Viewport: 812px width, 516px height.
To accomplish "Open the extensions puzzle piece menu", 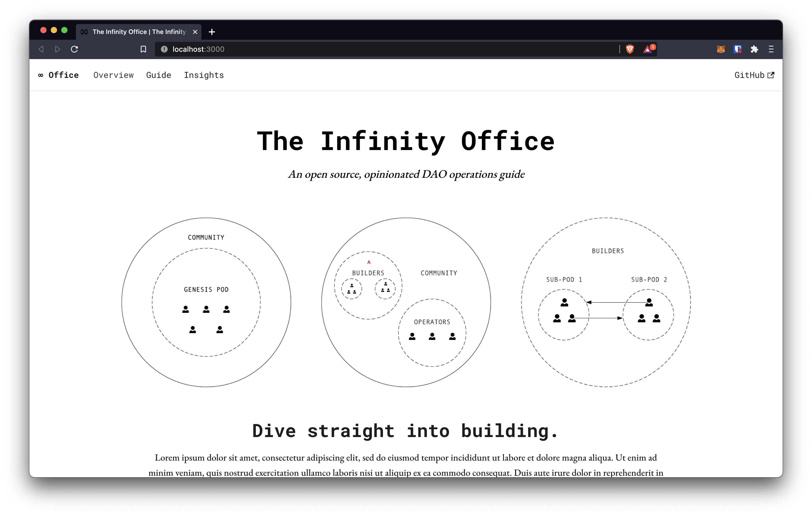I will (754, 49).
